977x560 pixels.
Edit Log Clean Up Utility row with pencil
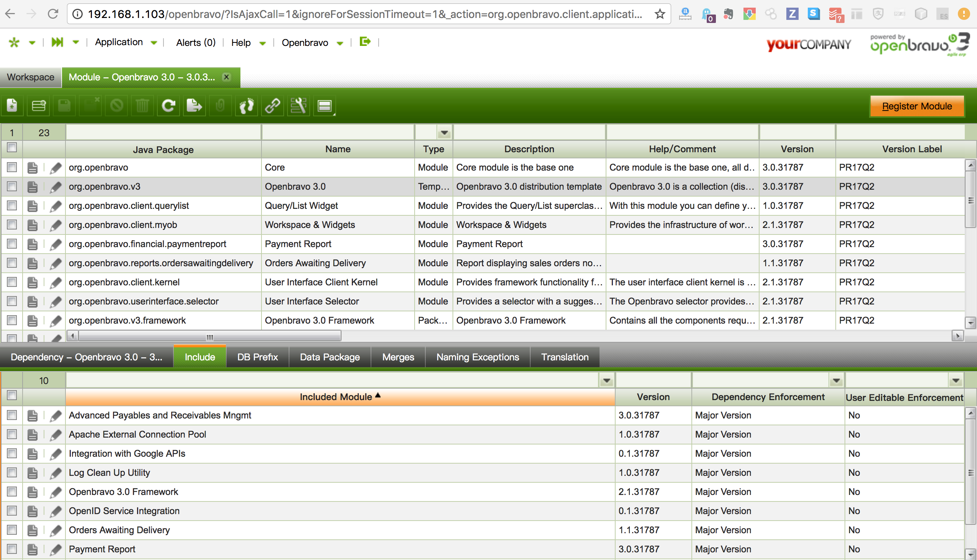56,473
